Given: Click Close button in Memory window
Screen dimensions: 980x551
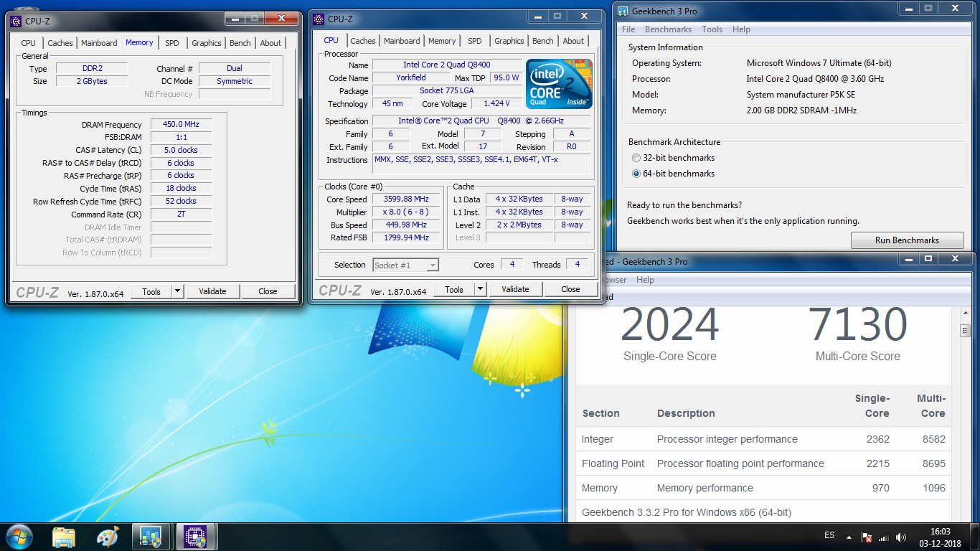Looking at the screenshot, I should pyautogui.click(x=268, y=291).
